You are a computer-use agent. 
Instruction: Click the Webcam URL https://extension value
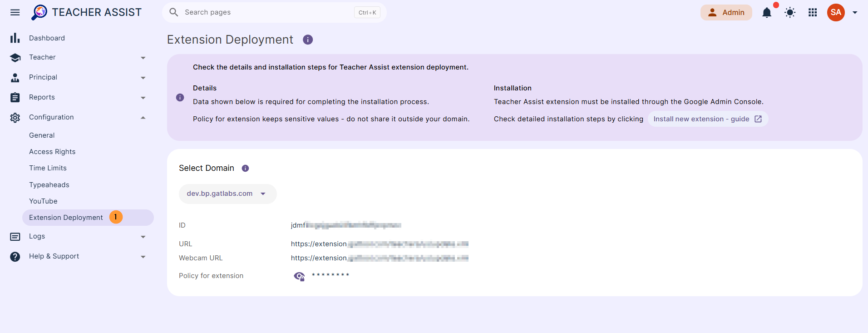380,258
